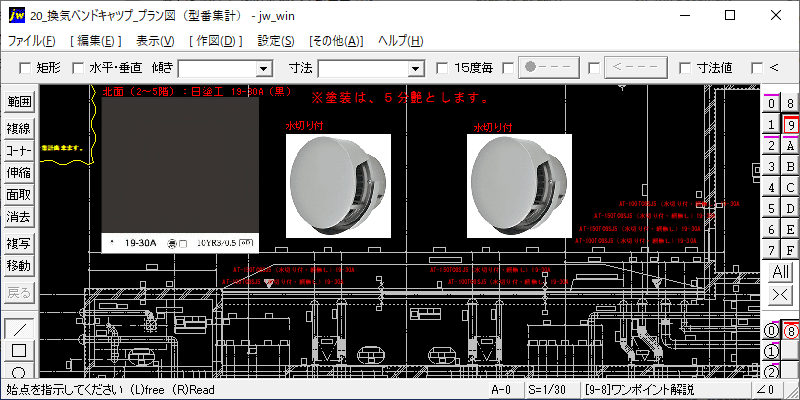Select layer F button

[x=790, y=250]
